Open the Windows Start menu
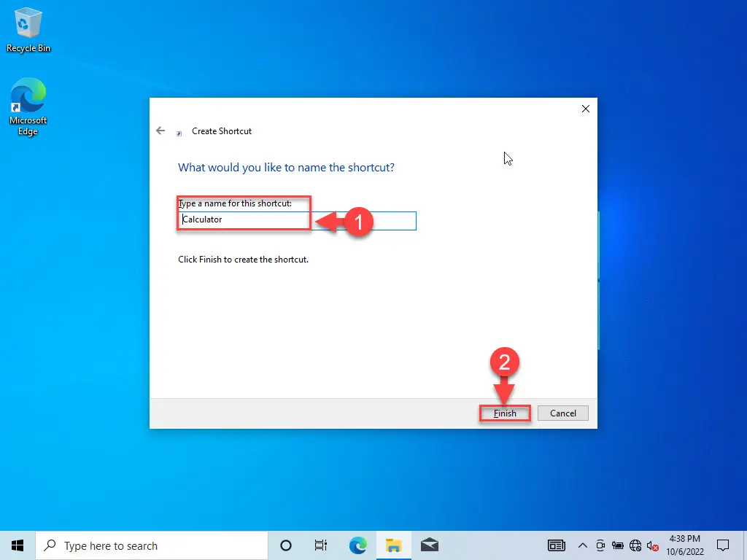Screen dimensions: 747x560 click(x=18, y=545)
